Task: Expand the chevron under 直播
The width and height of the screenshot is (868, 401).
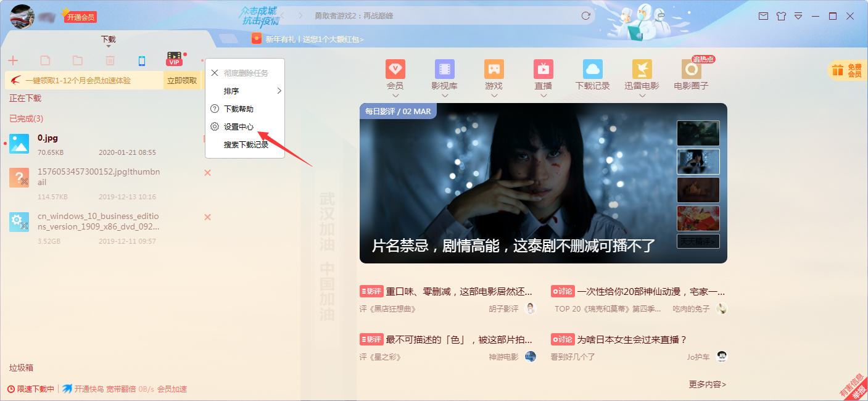Action: [544, 96]
